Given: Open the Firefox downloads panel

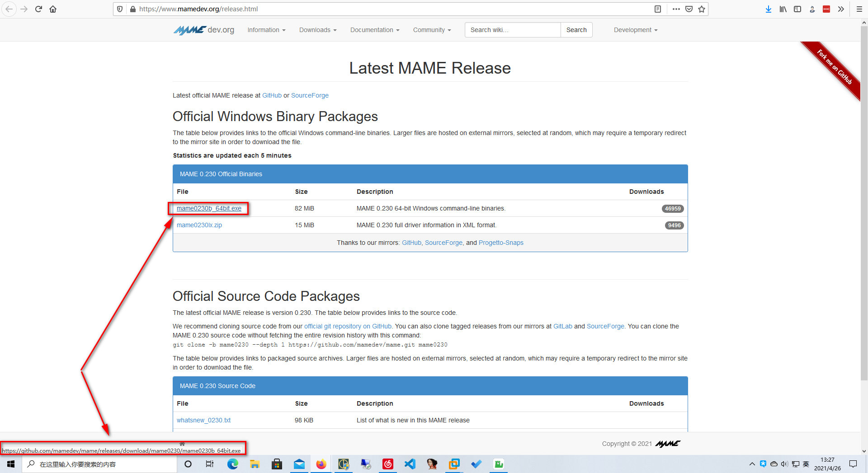Looking at the screenshot, I should [x=769, y=9].
